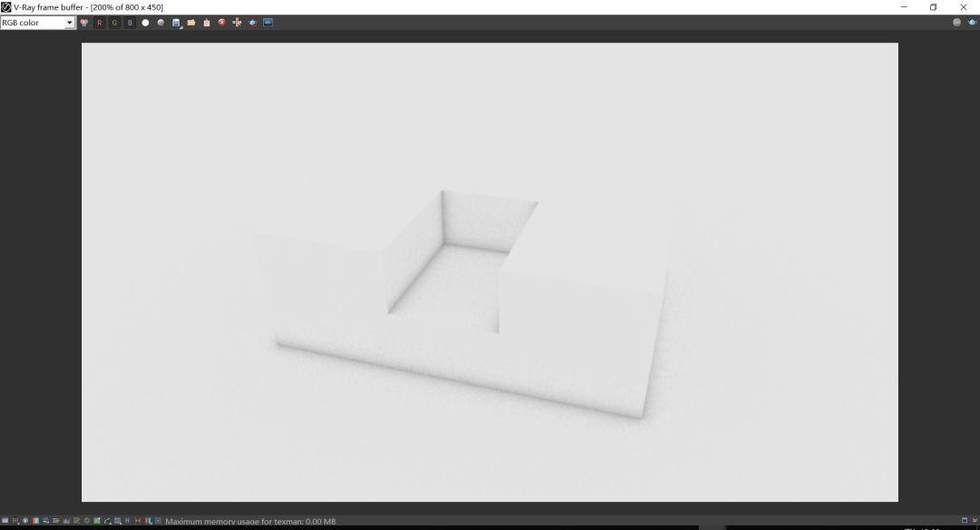The image size is (980, 530).
Task: Click the last blue toolbar icon
Action: point(269,23)
